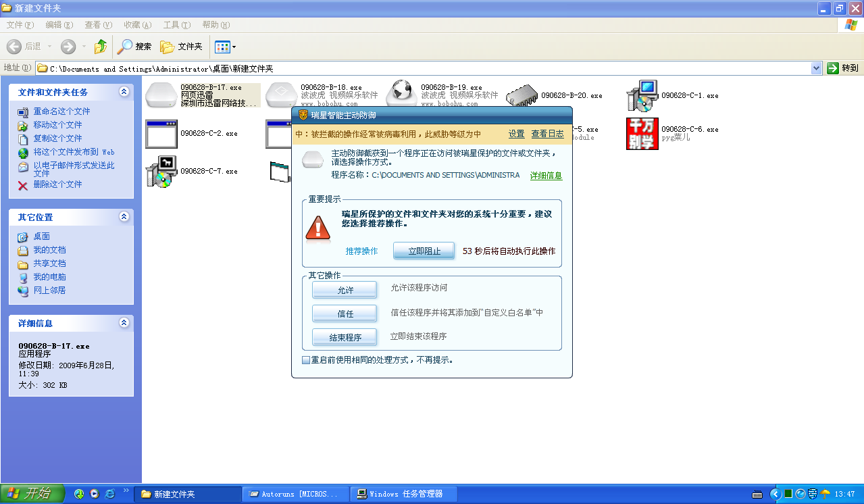Open the 搜索 search toolbar button
The image size is (864, 504).
(x=134, y=47)
